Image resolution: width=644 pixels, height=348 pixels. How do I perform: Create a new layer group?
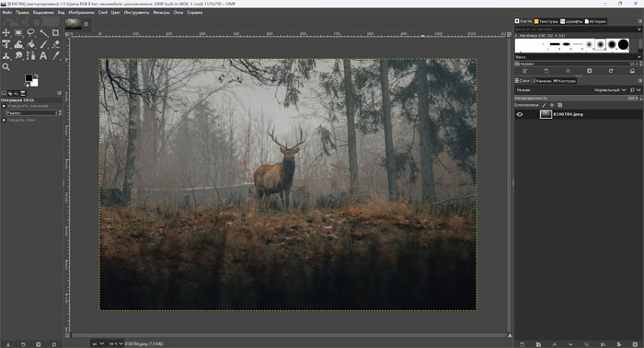click(x=538, y=344)
